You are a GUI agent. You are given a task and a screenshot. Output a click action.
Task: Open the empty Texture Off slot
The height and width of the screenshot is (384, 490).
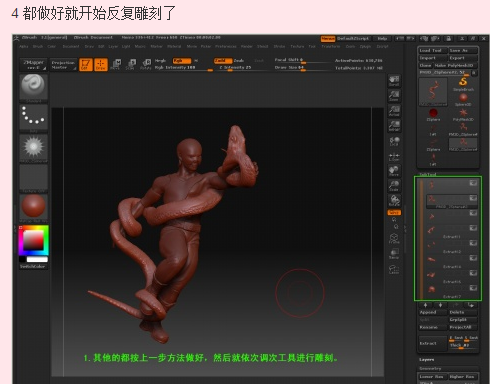coord(33,177)
